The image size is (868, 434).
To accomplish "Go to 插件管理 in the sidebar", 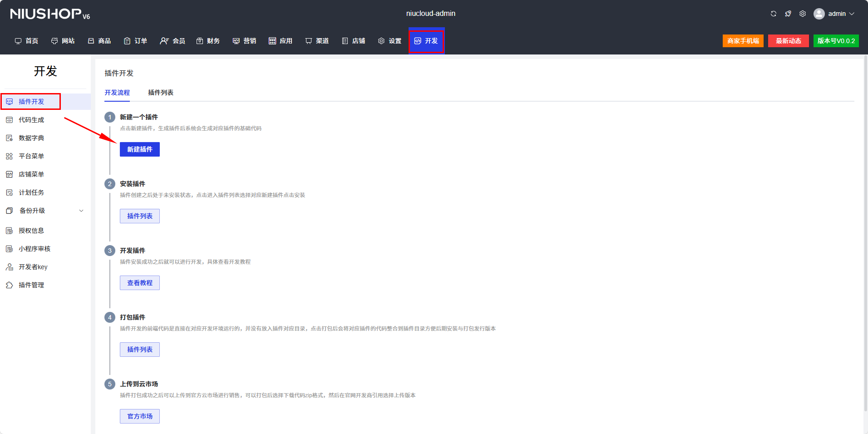I will [x=31, y=285].
